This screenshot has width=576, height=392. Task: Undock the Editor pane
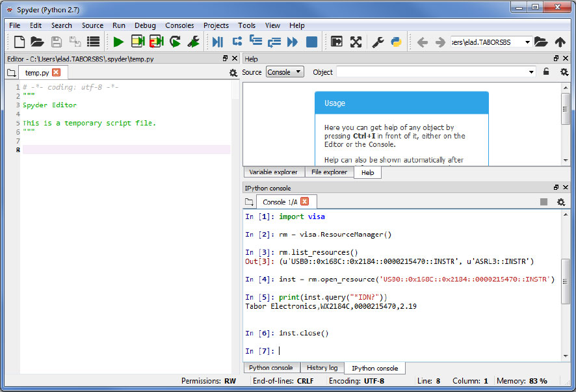[225, 59]
